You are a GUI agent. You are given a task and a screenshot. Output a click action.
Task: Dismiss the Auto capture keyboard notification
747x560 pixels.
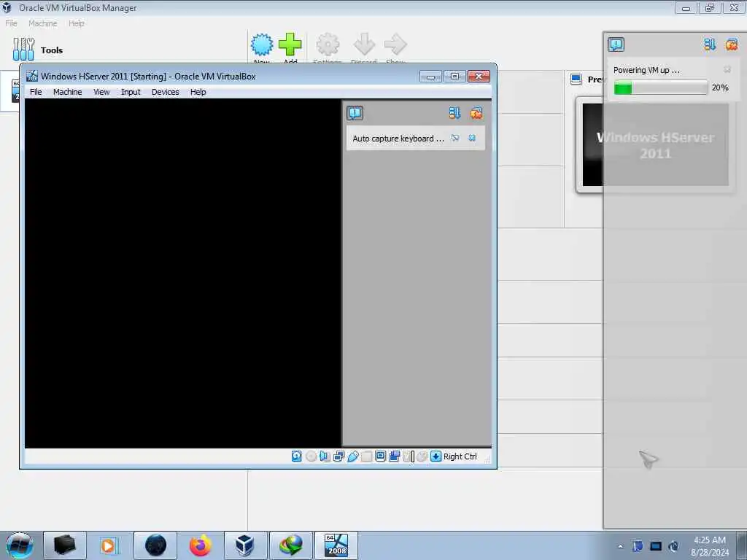pos(472,138)
